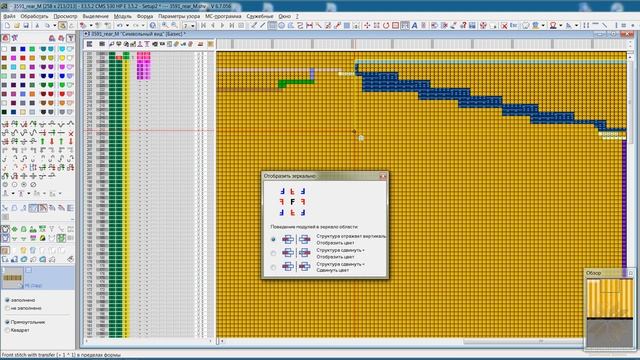Click the status bar text Front stitch with transfer
640x360 pixels.
click(x=61, y=355)
